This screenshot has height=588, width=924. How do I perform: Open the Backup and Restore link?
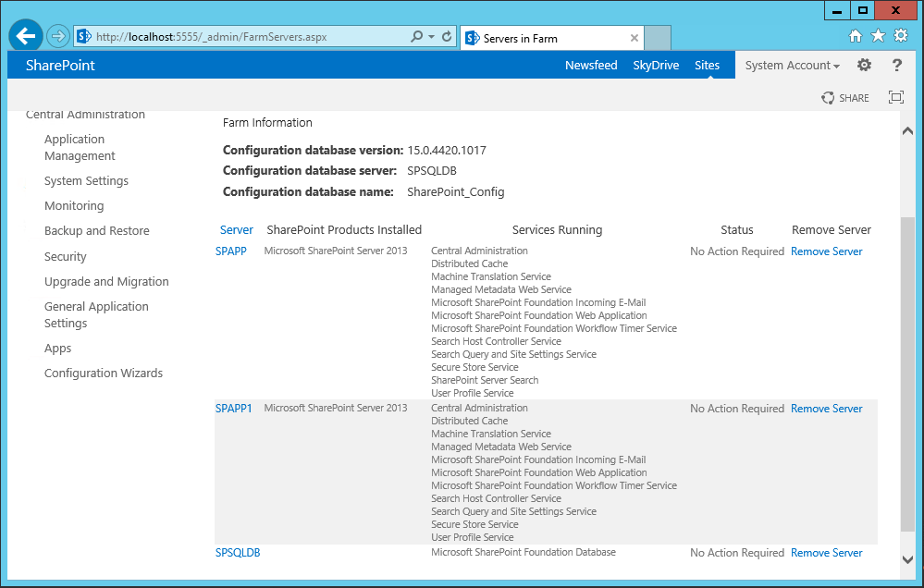point(96,231)
